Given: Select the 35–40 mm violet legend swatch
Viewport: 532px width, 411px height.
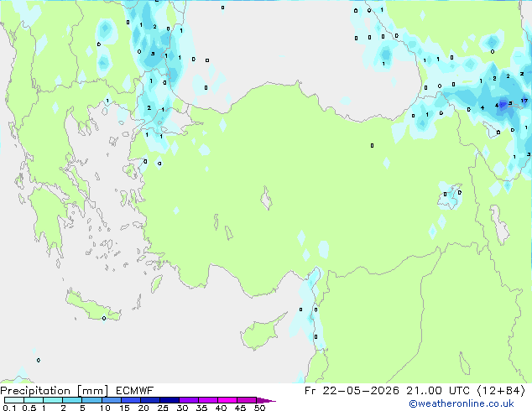Looking at the screenshot, I should coord(208,400).
